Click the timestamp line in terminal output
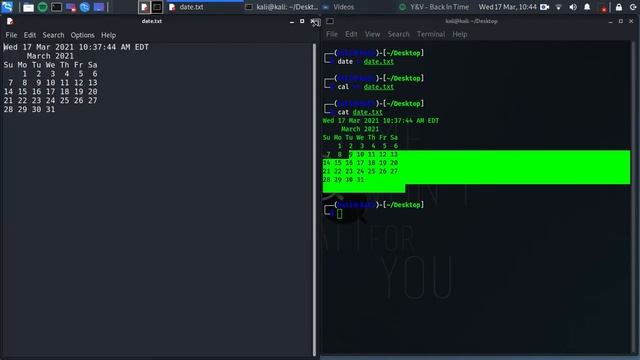 click(381, 121)
